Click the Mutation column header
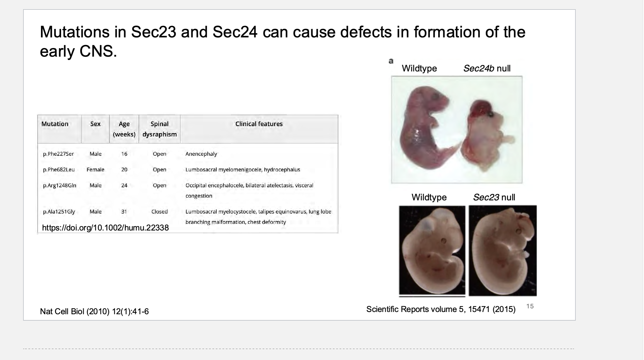 [x=55, y=124]
